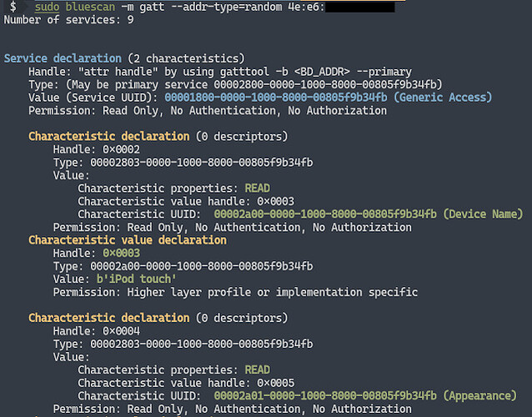Click the "Handle: 0x0004" line
Viewport: 532px width, 417px height.
(97, 331)
